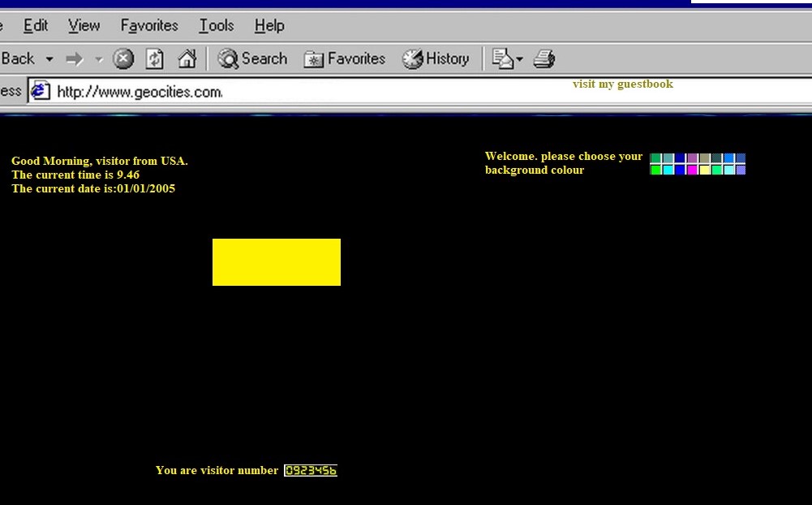Image resolution: width=812 pixels, height=505 pixels.
Task: Click the 'The current date is:01/01/2005' line
Action: tap(93, 188)
